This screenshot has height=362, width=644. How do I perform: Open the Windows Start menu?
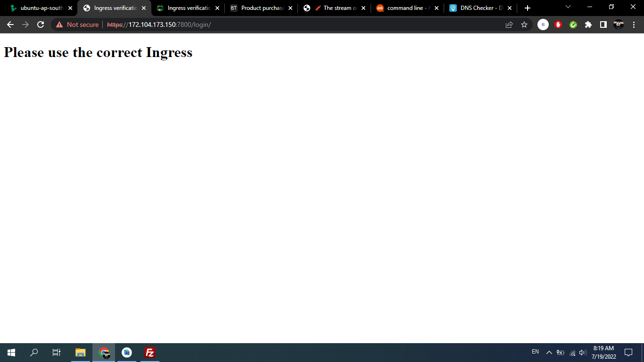coord(11,353)
